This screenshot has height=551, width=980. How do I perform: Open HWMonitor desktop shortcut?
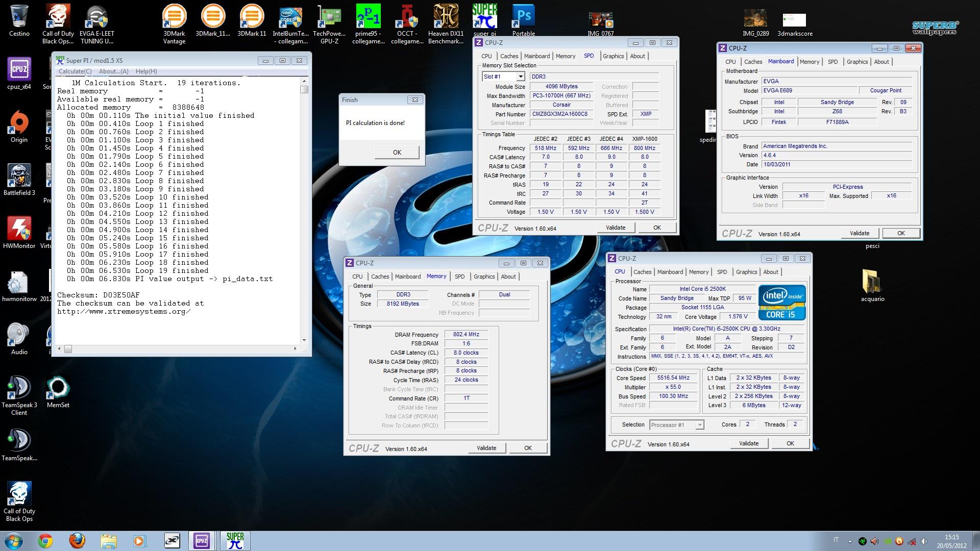click(19, 233)
